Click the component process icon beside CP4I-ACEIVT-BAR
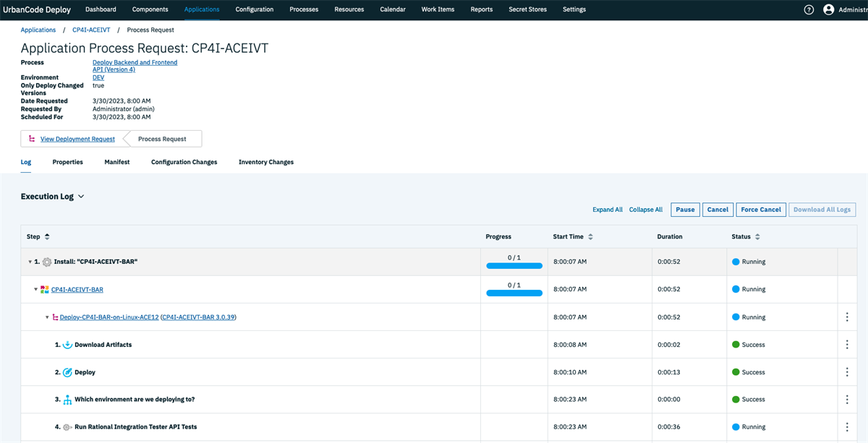The height and width of the screenshot is (443, 868). point(43,289)
